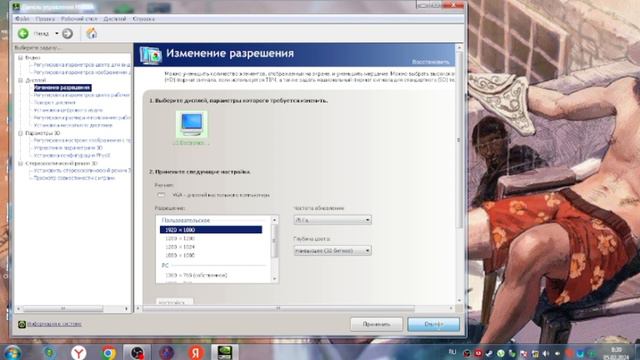This screenshot has height=360, width=640.
Task: Click the Отмена button
Action: tap(433, 324)
